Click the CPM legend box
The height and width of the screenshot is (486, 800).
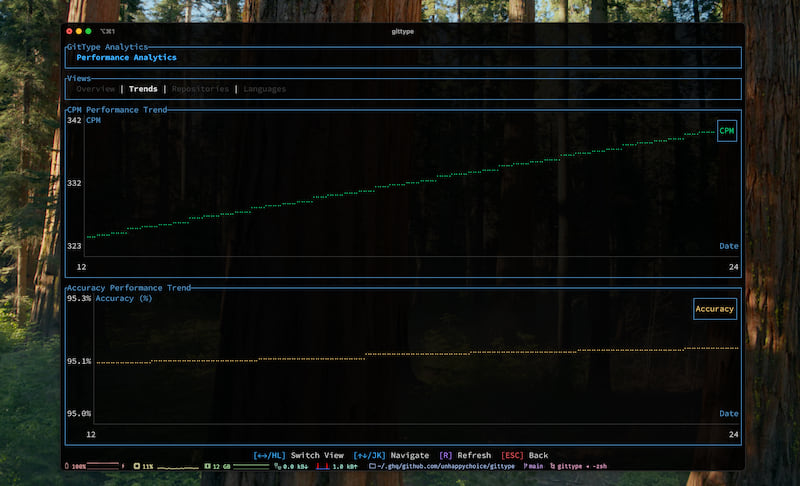pyautogui.click(x=726, y=131)
